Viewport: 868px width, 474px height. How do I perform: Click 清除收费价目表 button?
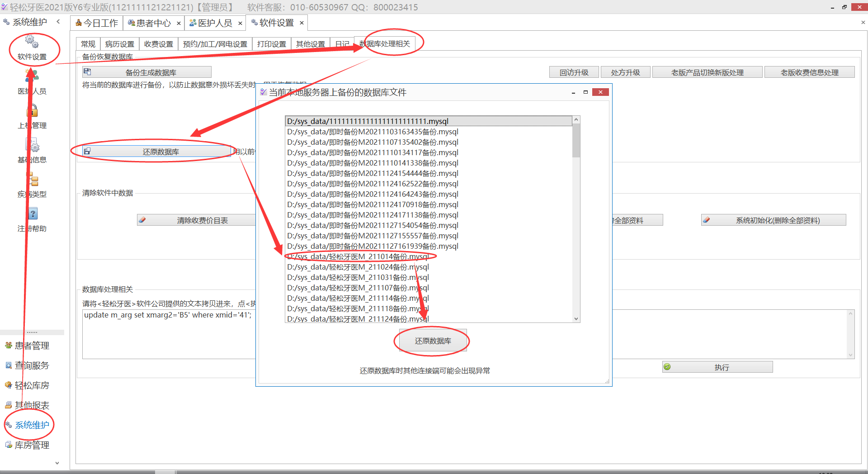tap(197, 220)
